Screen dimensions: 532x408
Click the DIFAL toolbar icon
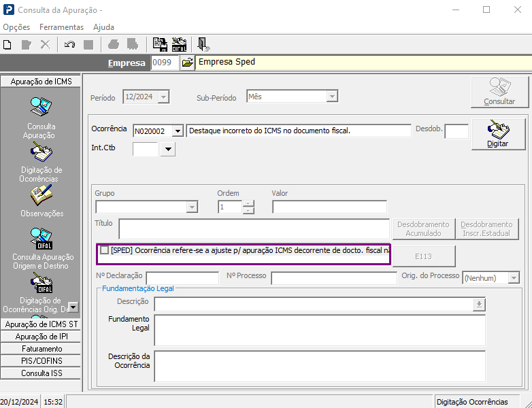(x=180, y=44)
